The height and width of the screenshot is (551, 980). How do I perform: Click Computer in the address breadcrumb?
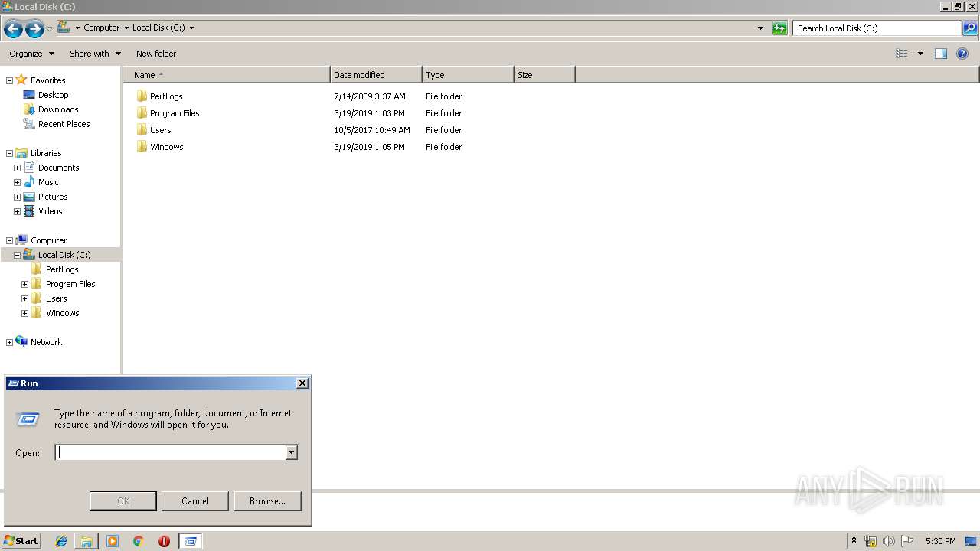coord(102,28)
